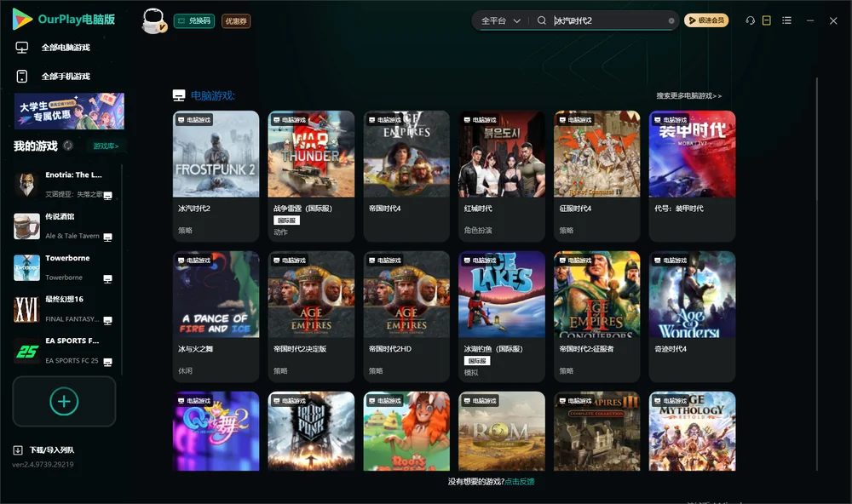Open the QQ炫舞2 game card
Image resolution: width=852 pixels, height=504 pixels.
click(216, 432)
